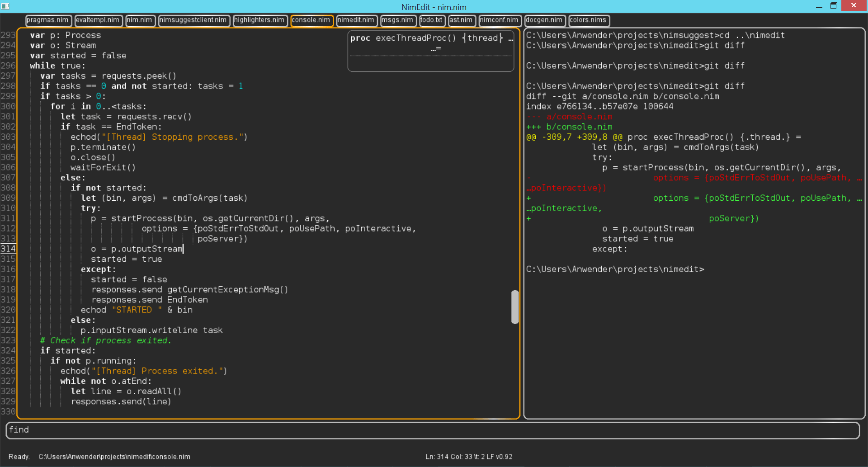Image resolution: width=868 pixels, height=467 pixels.
Task: Switch to the nimedit.nim tab
Action: [356, 20]
